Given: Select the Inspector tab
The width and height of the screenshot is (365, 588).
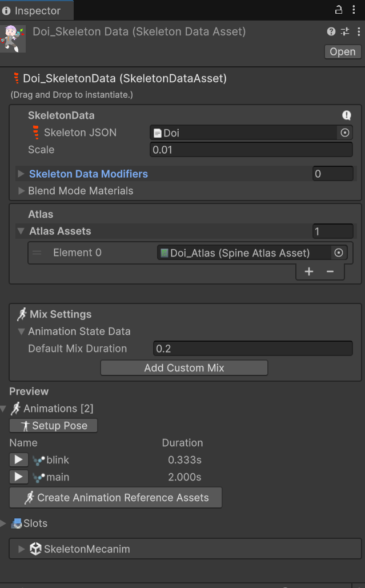Looking at the screenshot, I should (34, 10).
